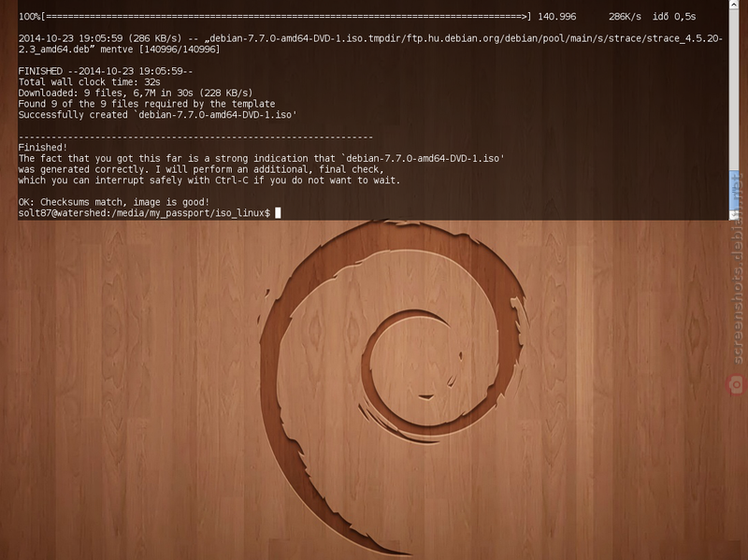
Task: Click the "Successfully created" ISO line
Action: pos(157,115)
